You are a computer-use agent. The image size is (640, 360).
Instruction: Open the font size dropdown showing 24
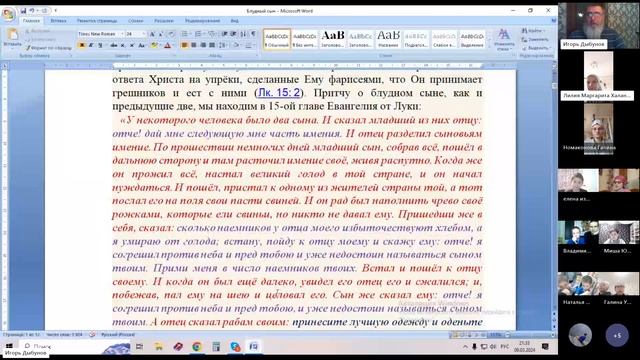[x=136, y=34]
